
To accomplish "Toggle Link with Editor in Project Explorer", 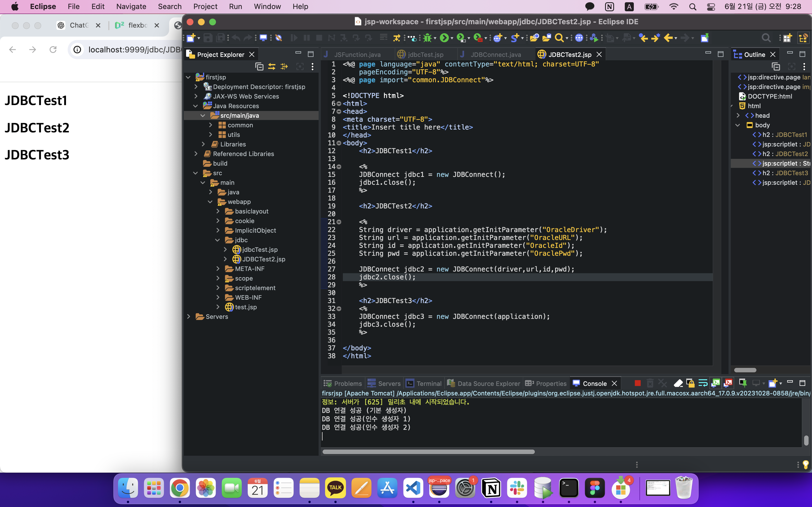I will pyautogui.click(x=272, y=67).
